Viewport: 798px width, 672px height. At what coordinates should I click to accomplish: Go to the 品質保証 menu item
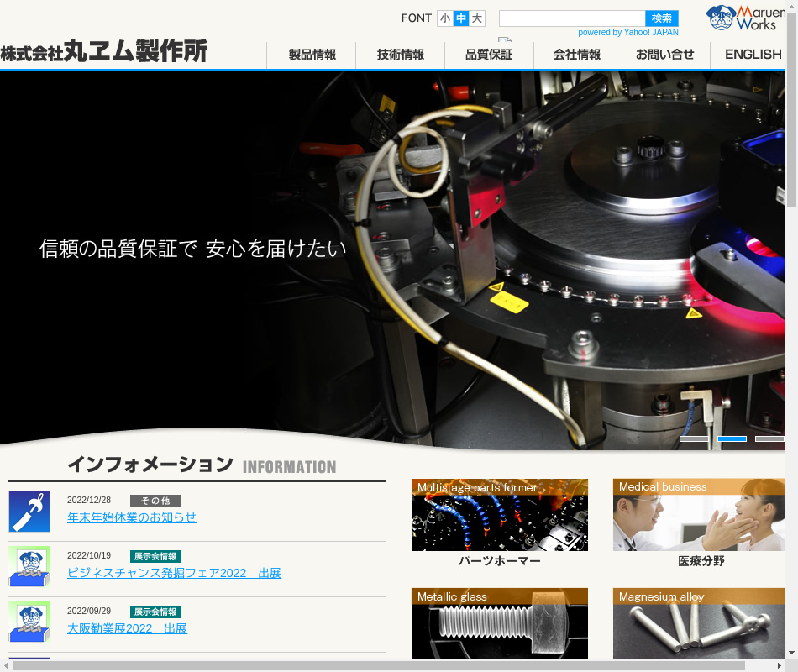point(489,55)
